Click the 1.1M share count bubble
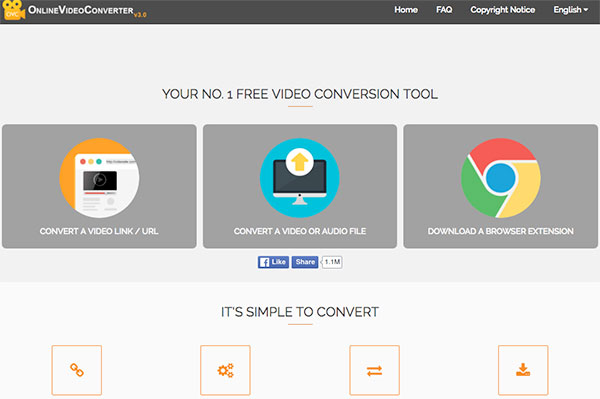The height and width of the screenshot is (399, 600). [x=332, y=262]
